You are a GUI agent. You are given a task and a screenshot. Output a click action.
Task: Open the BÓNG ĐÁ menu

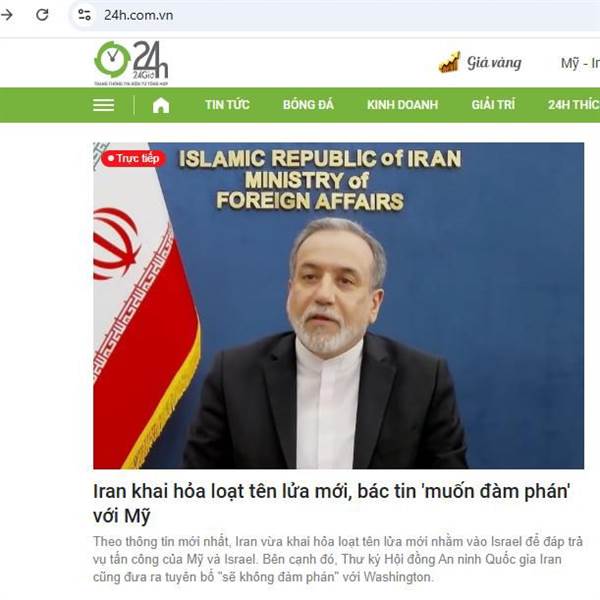click(308, 105)
